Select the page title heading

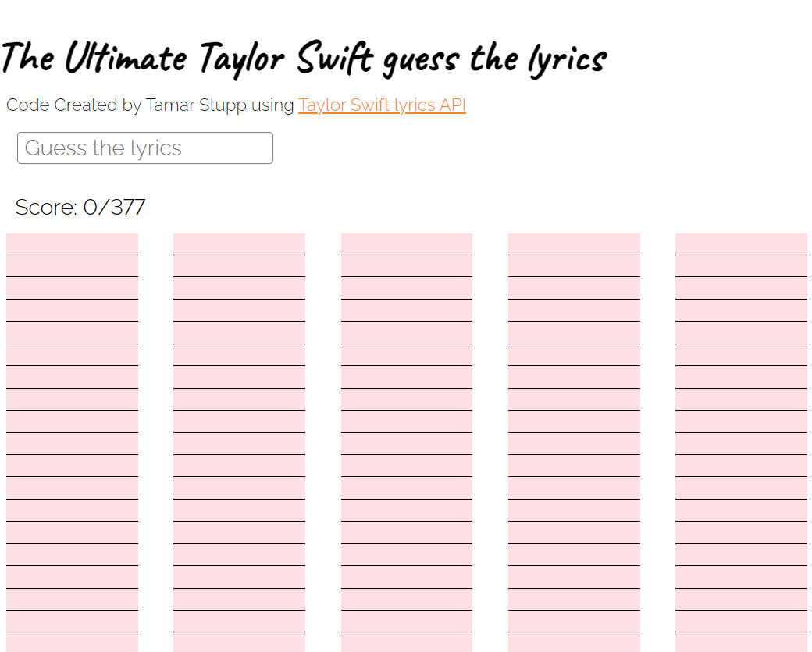point(304,58)
